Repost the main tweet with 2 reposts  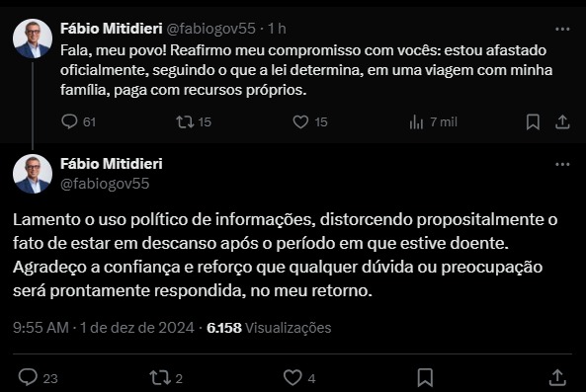coord(166,377)
